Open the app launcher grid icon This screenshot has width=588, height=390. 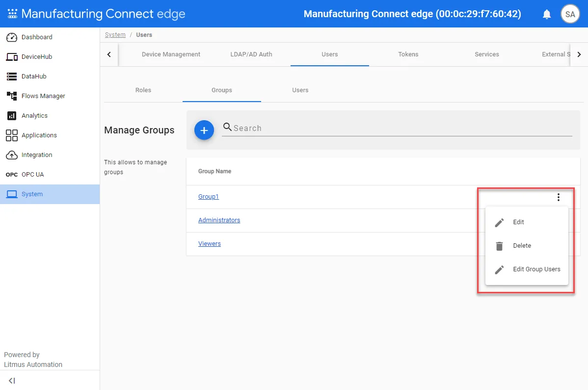click(12, 14)
